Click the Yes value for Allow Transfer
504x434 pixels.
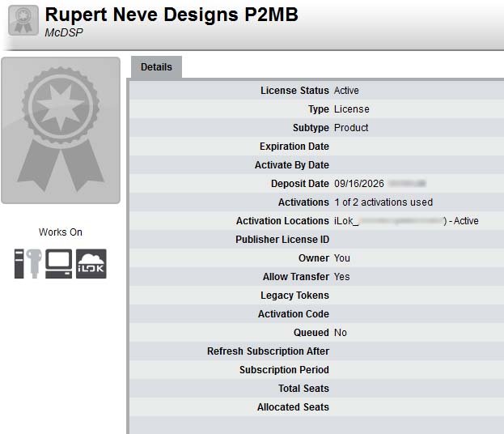341,277
